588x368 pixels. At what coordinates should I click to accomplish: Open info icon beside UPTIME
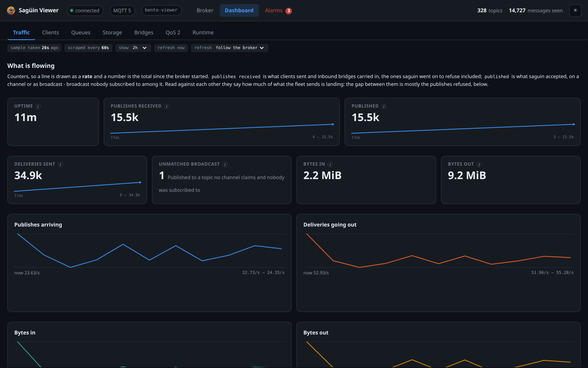pos(38,106)
